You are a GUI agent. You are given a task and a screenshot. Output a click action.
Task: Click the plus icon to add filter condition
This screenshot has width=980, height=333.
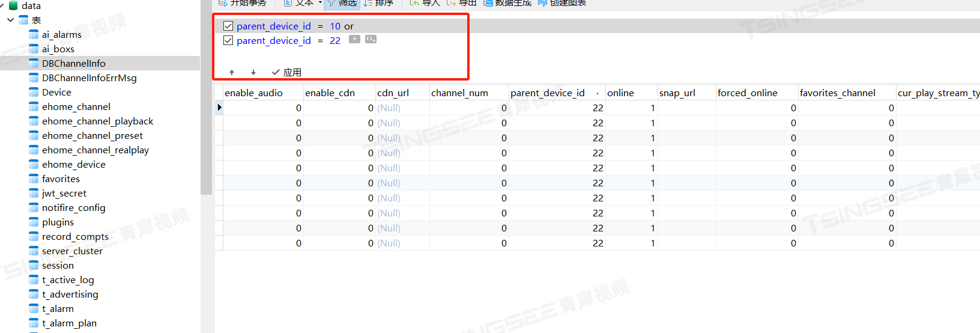(354, 39)
